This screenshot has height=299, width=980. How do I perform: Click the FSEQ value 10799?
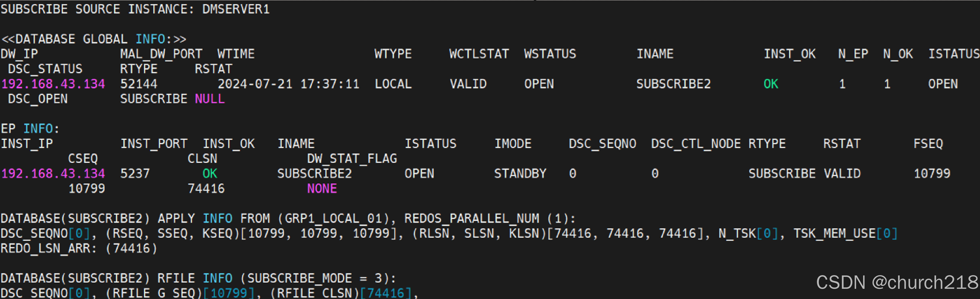pos(932,174)
